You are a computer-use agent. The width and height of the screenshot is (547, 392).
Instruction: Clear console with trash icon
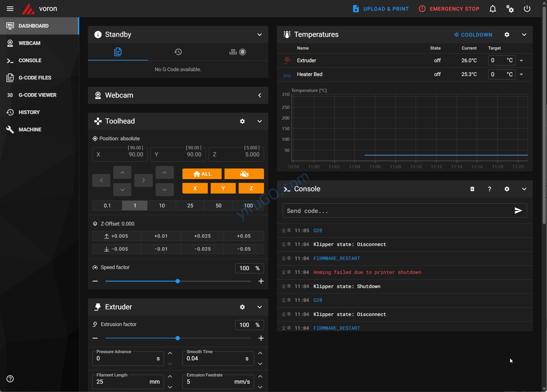472,189
